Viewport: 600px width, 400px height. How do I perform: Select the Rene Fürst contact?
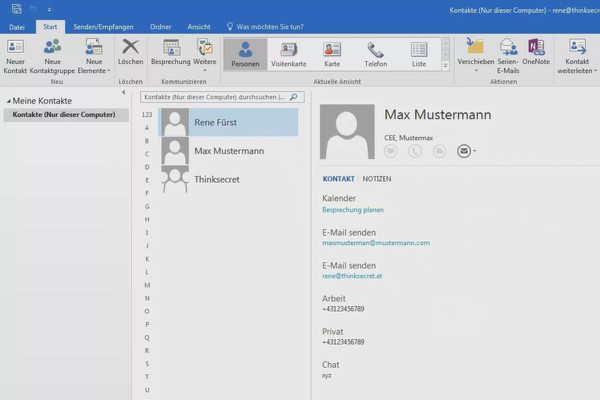[228, 122]
